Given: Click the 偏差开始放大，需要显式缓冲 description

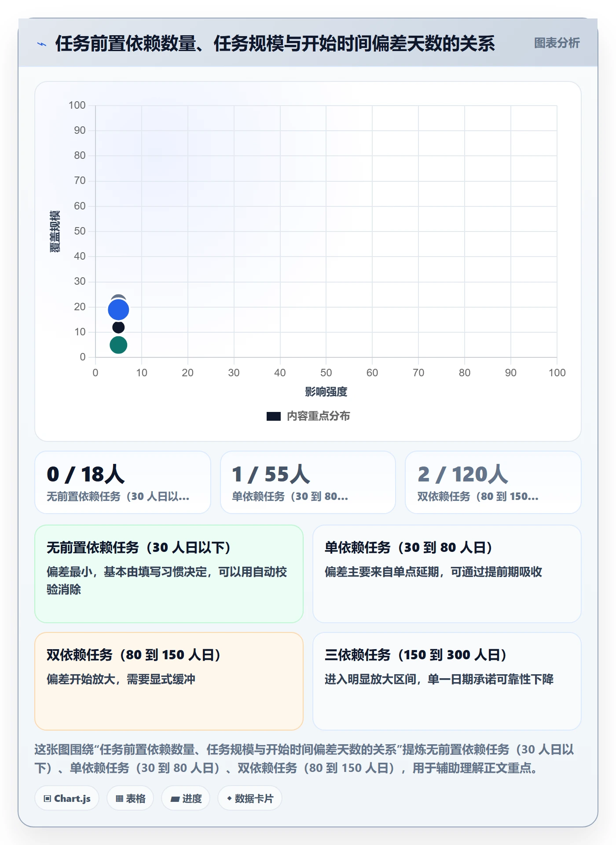Looking at the screenshot, I should [121, 679].
